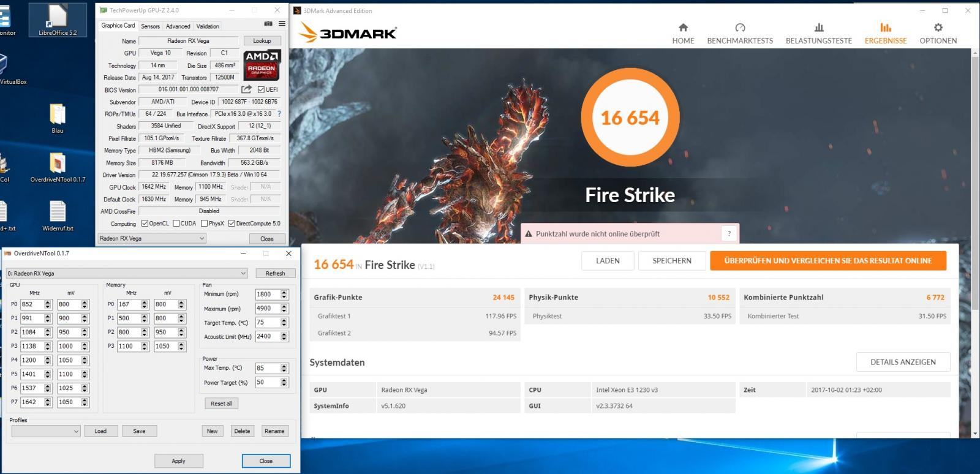Click the GPU Clock 1642 MHz field
The image size is (980, 474).
click(x=154, y=187)
